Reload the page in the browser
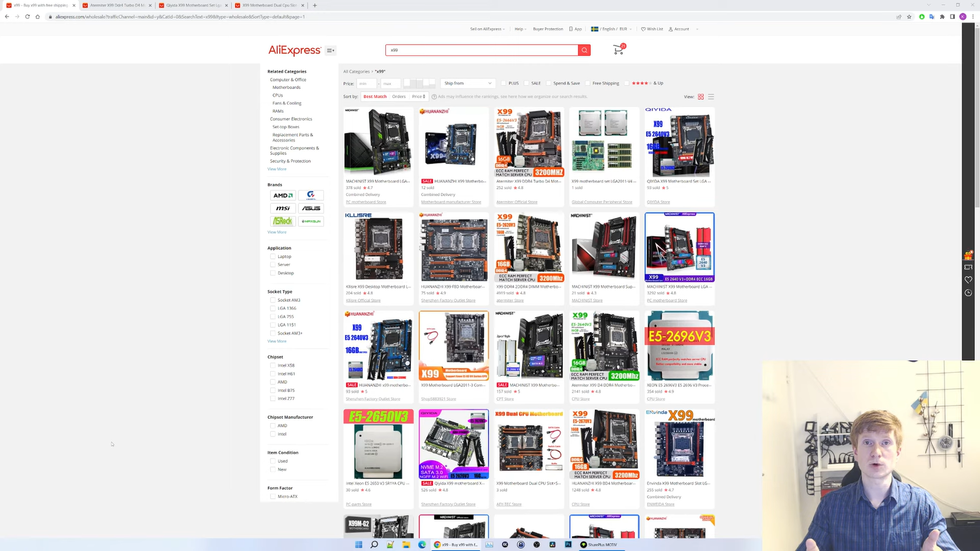This screenshot has height=551, width=980. tap(28, 17)
